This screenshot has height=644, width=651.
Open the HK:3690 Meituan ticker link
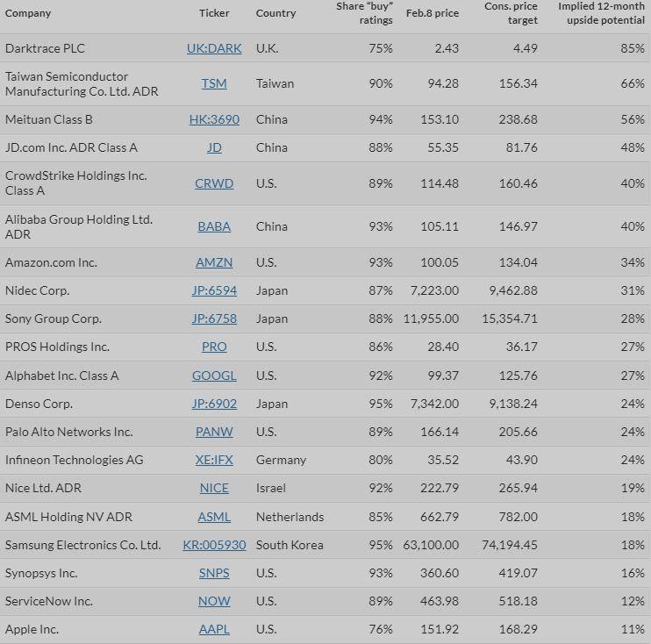[x=214, y=119]
